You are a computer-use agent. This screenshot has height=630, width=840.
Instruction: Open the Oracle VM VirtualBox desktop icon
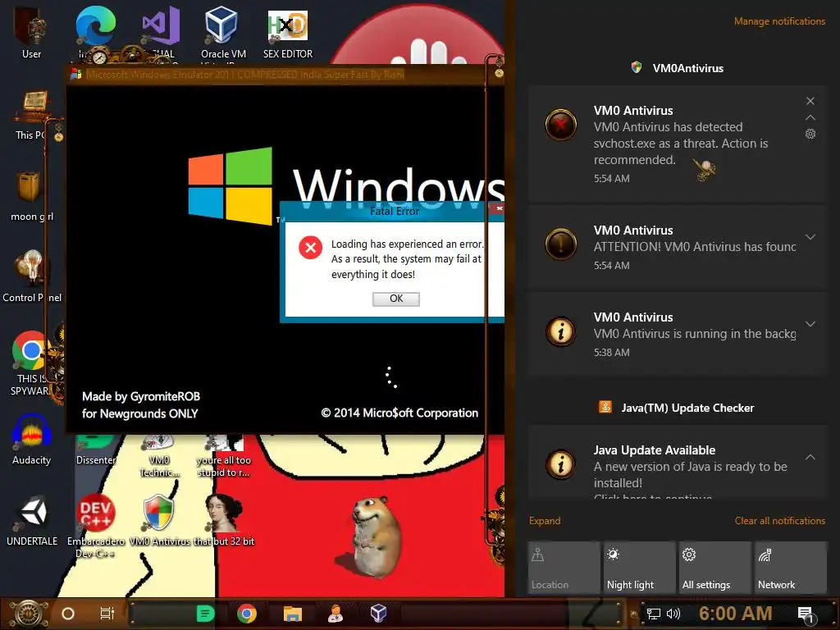point(223,32)
